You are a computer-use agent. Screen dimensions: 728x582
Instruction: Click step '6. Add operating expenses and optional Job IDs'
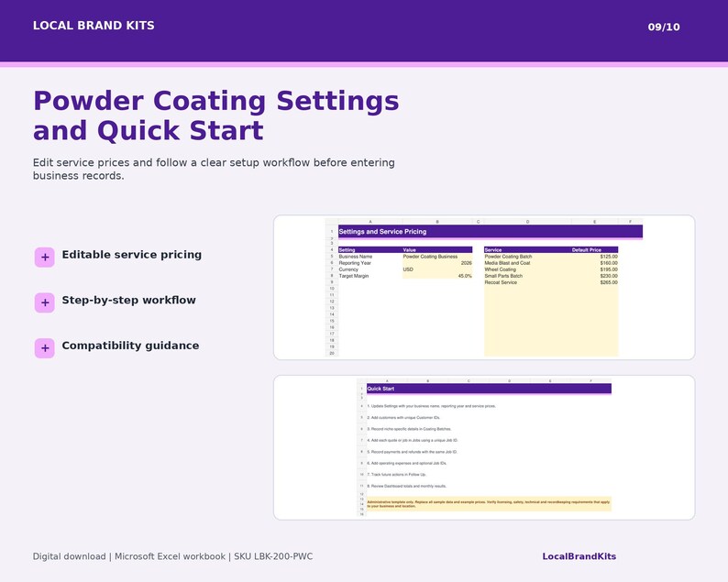point(407,463)
